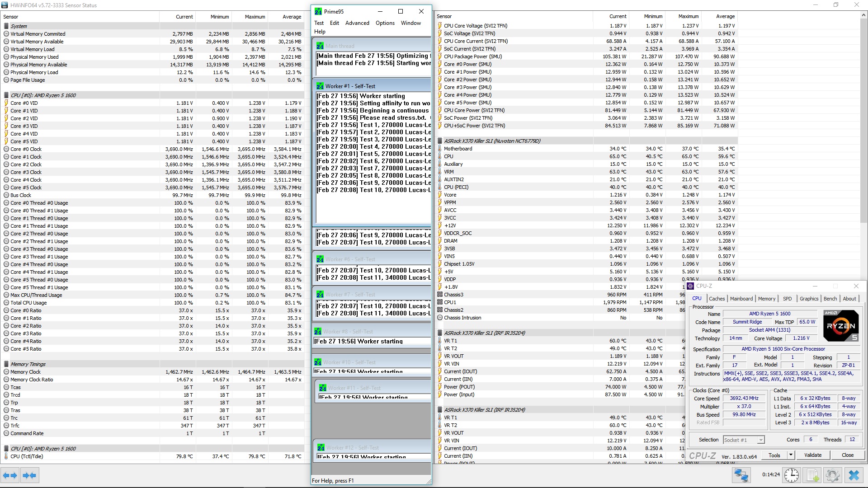Click the log sensors to file icon

point(812,475)
